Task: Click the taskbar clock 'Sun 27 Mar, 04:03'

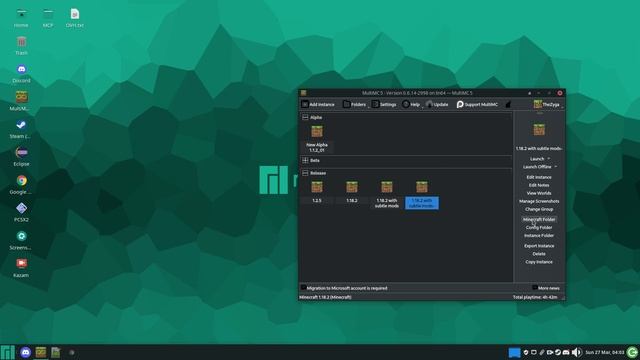Action: [604, 352]
